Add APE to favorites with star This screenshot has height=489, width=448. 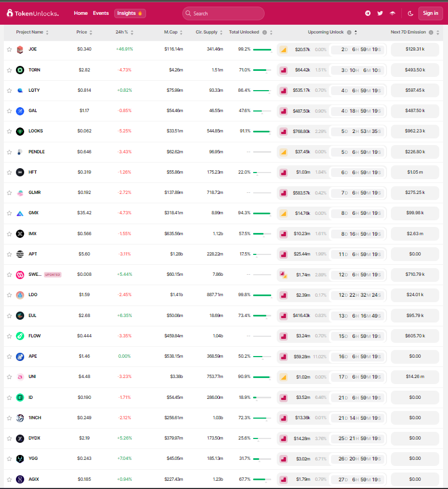tap(9, 357)
